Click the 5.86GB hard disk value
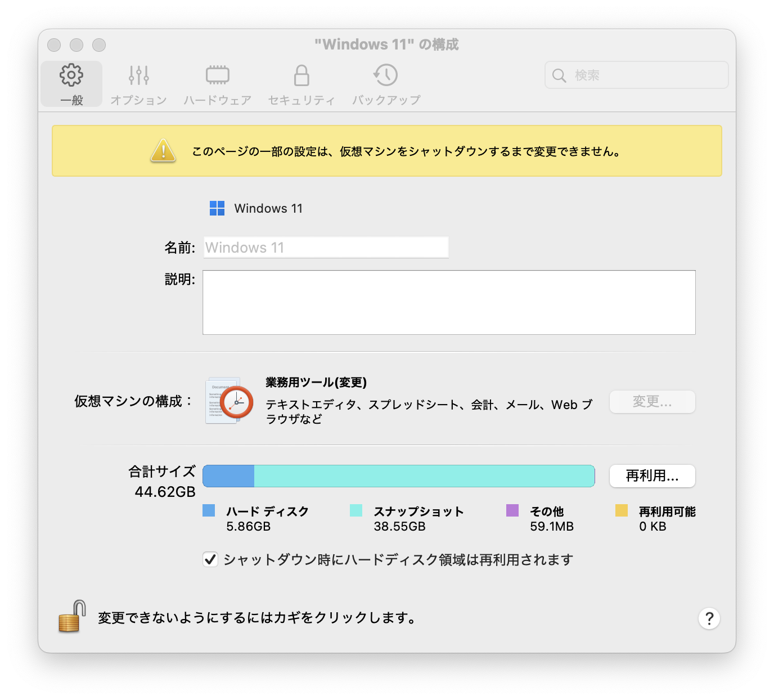The image size is (774, 700). tap(249, 527)
